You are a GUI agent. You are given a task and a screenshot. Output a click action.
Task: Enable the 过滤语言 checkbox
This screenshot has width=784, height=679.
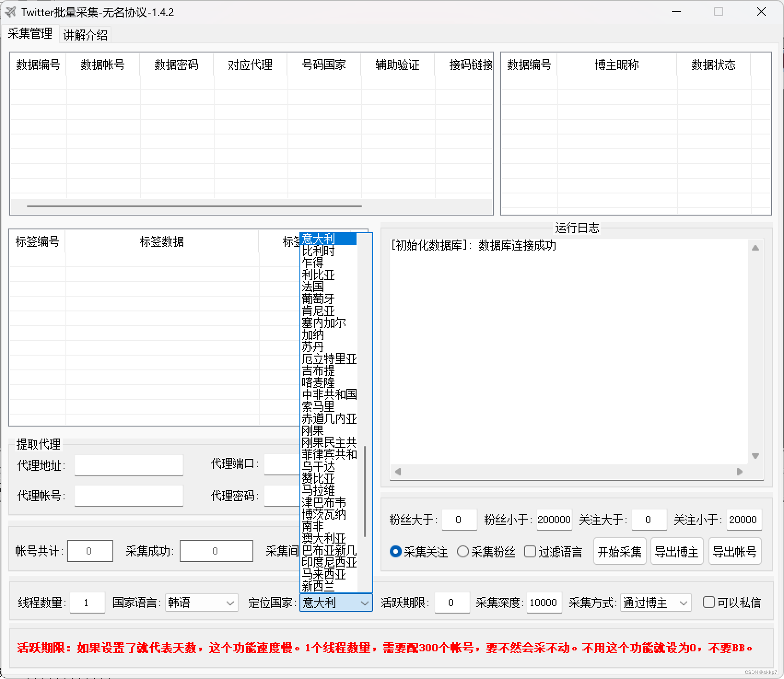(x=530, y=551)
